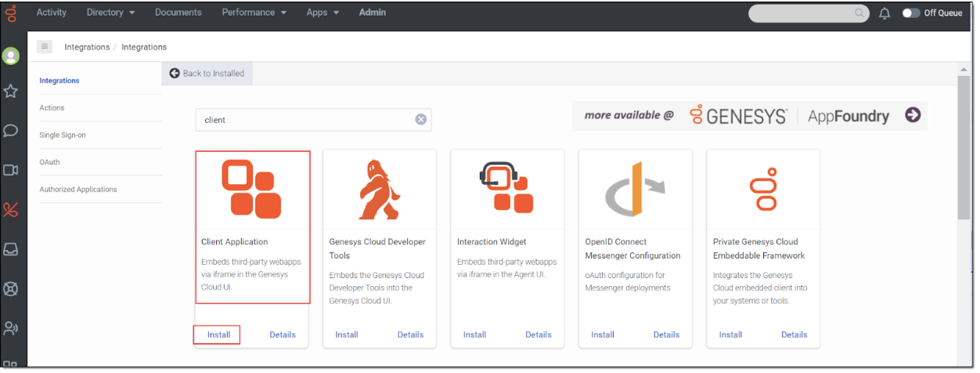Select Integrations in the left panel
980x373 pixels.
pos(59,81)
